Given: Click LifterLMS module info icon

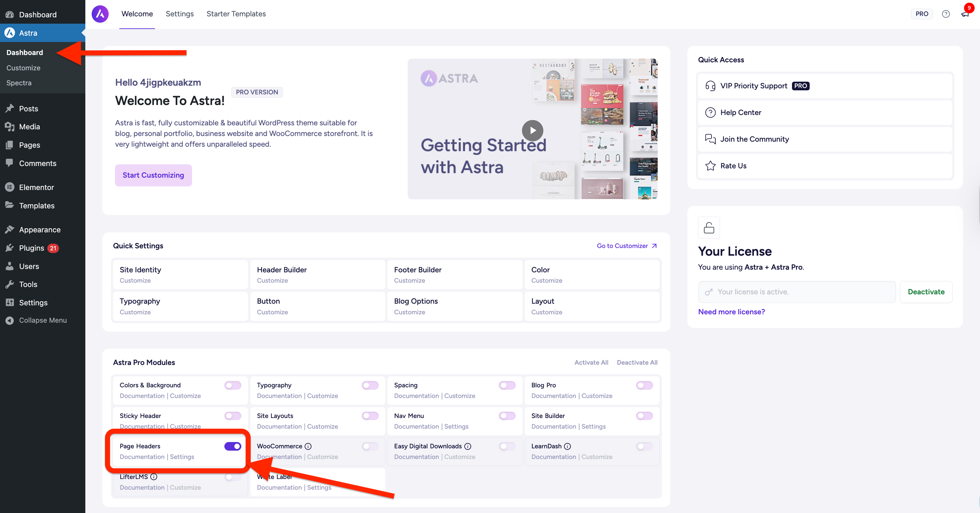Looking at the screenshot, I should click(x=154, y=476).
